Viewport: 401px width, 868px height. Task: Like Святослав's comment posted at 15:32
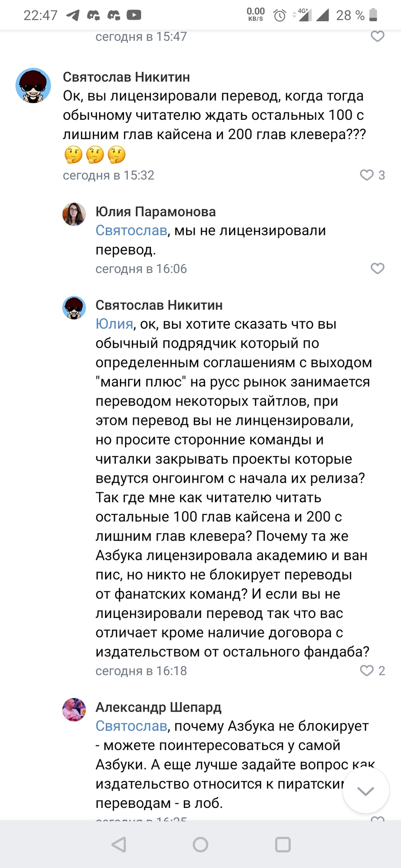367,175
